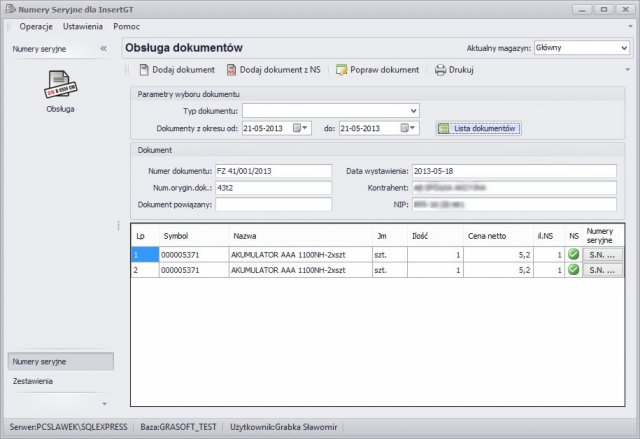The height and width of the screenshot is (439, 640).
Task: Click the Symbol column header
Action: coord(194,236)
